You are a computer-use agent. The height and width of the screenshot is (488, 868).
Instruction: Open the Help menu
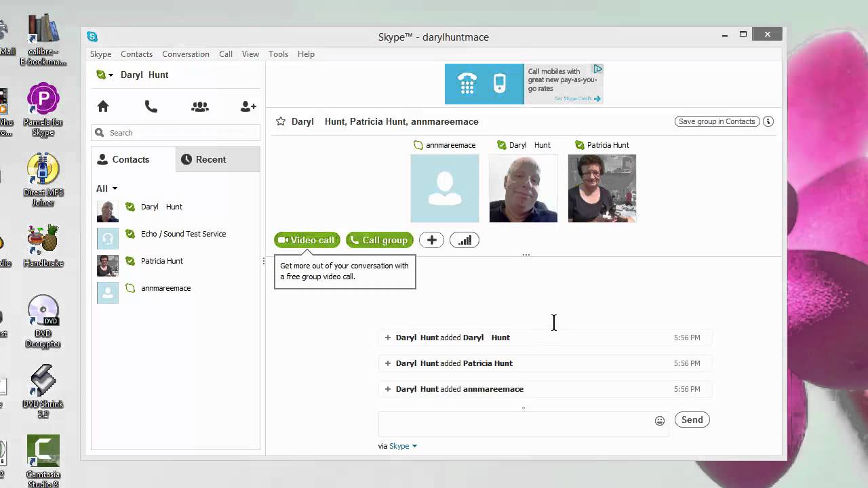(306, 54)
